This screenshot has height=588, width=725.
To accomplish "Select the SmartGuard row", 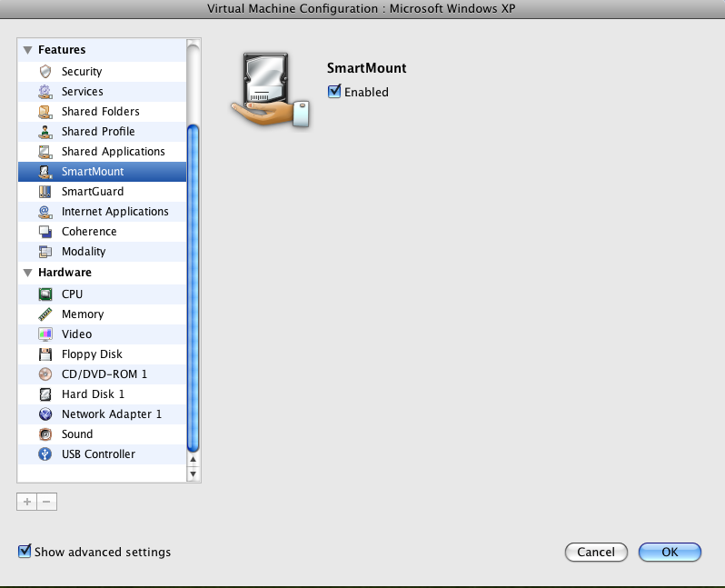I will click(102, 192).
